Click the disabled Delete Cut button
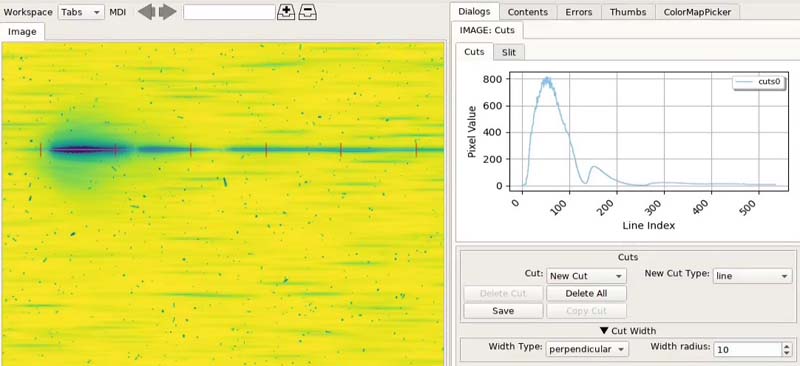This screenshot has height=366, width=800. click(503, 294)
